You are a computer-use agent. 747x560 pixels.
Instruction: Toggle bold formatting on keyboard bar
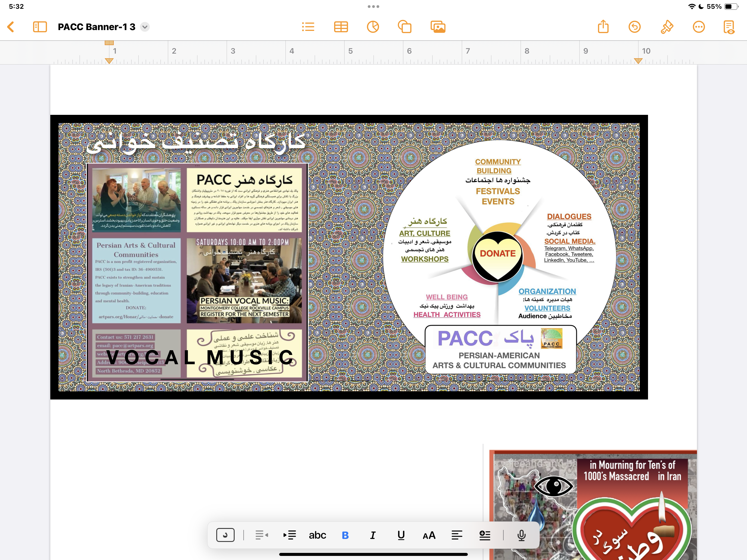pos(345,535)
